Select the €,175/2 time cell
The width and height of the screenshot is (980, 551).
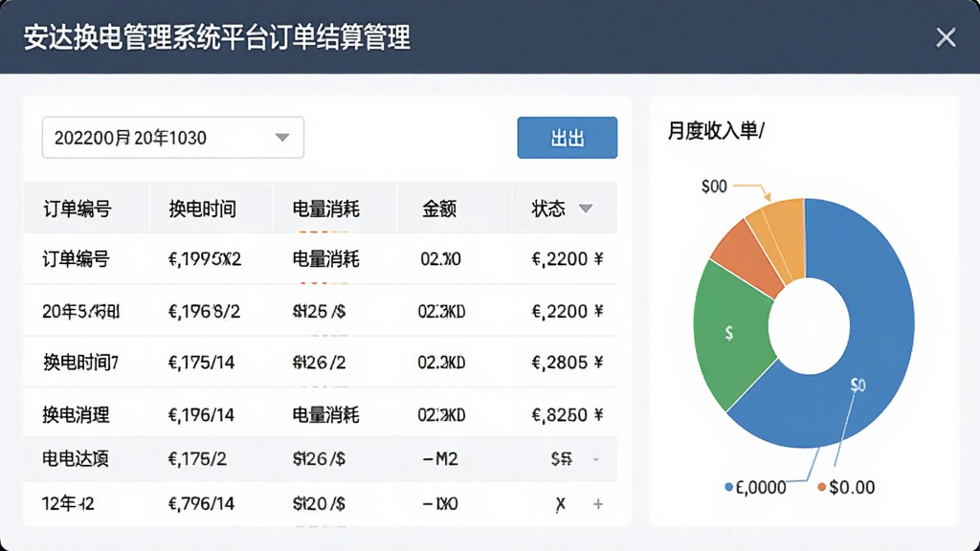[197, 459]
